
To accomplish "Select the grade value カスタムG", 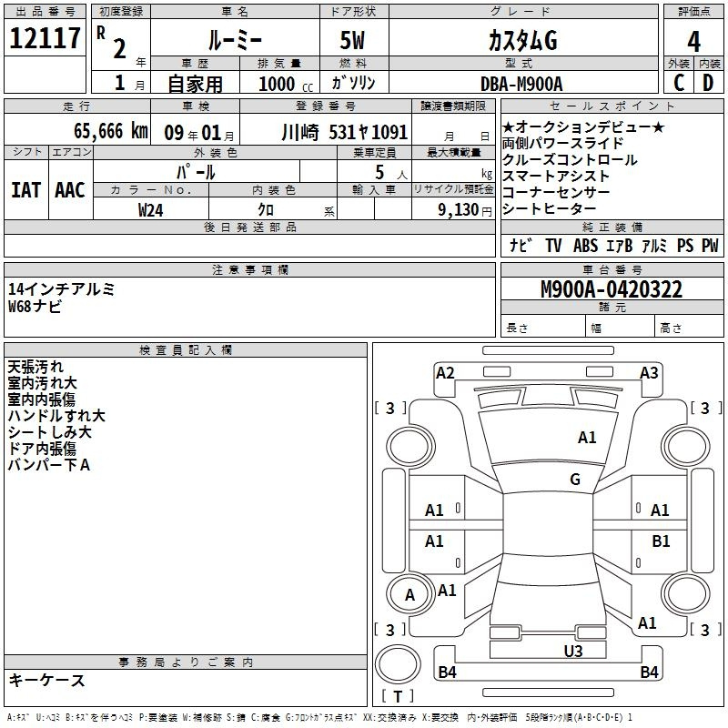I will [x=522, y=40].
